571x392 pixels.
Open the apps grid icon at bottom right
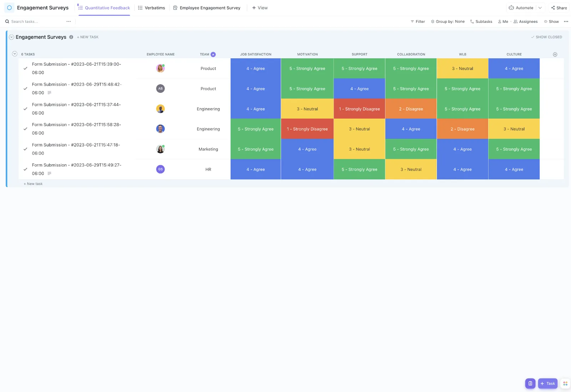coord(565,383)
